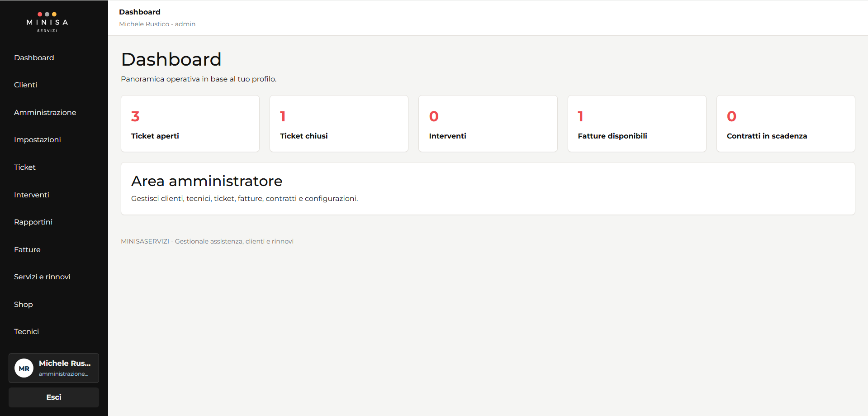This screenshot has width=868, height=416.
Task: Click the Minisa Servizi logo
Action: [x=47, y=22]
